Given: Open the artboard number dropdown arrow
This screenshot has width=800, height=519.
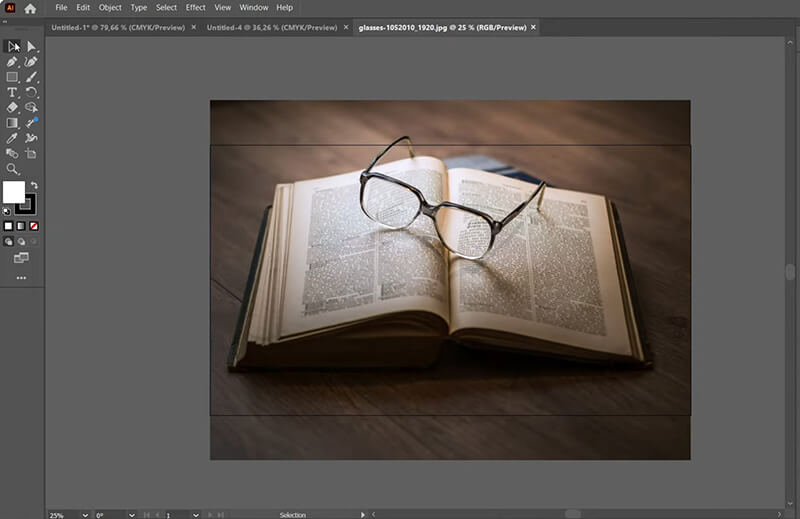Looking at the screenshot, I should [195, 515].
